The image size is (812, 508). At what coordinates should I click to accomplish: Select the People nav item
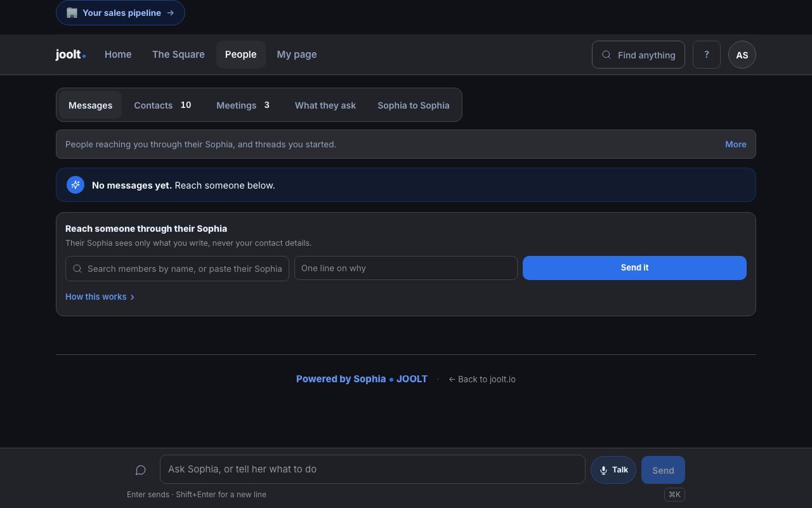click(x=241, y=55)
